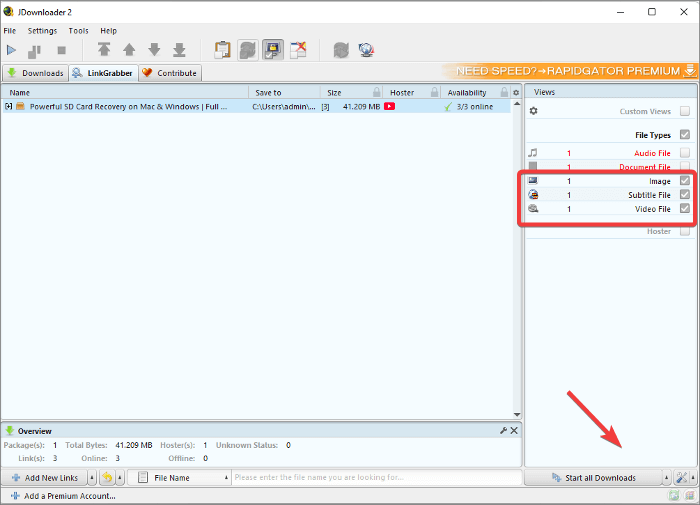Open dropdown arrow beside Start all Downloads
Image resolution: width=700 pixels, height=505 pixels.
pyautogui.click(x=668, y=478)
